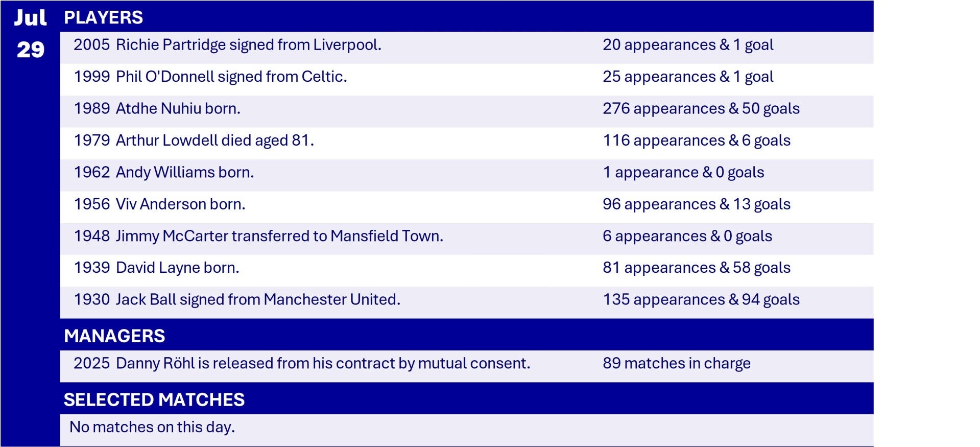Click "276 appearances & 50 goals" stat
This screenshot has height=447, width=980.
(701, 109)
